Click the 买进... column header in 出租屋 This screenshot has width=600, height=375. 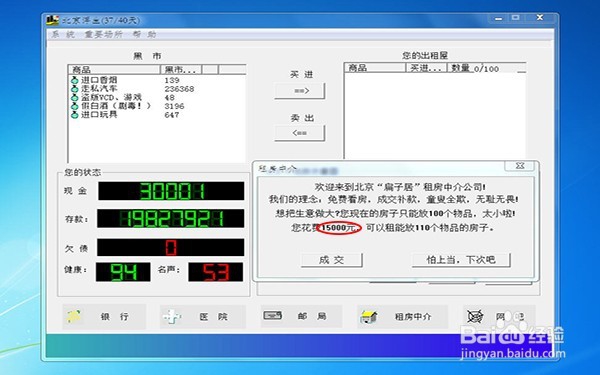426,68
